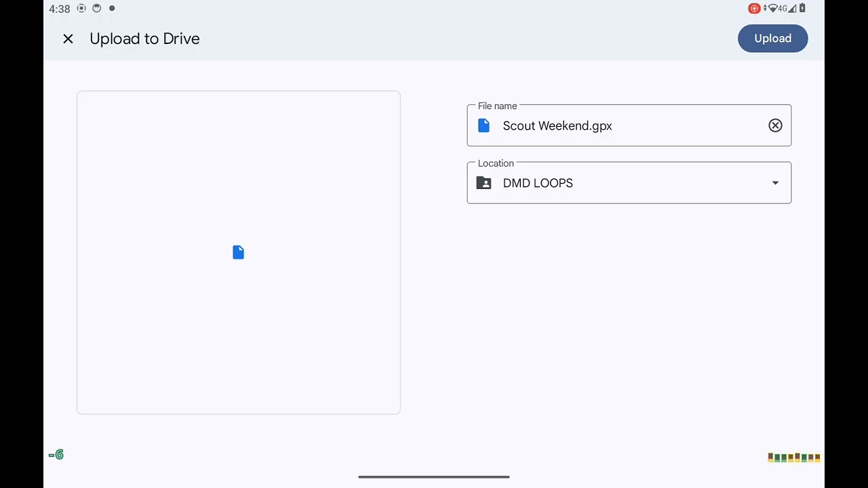Close the Upload to Drive screen
Viewport: 868px width, 488px height.
click(68, 39)
